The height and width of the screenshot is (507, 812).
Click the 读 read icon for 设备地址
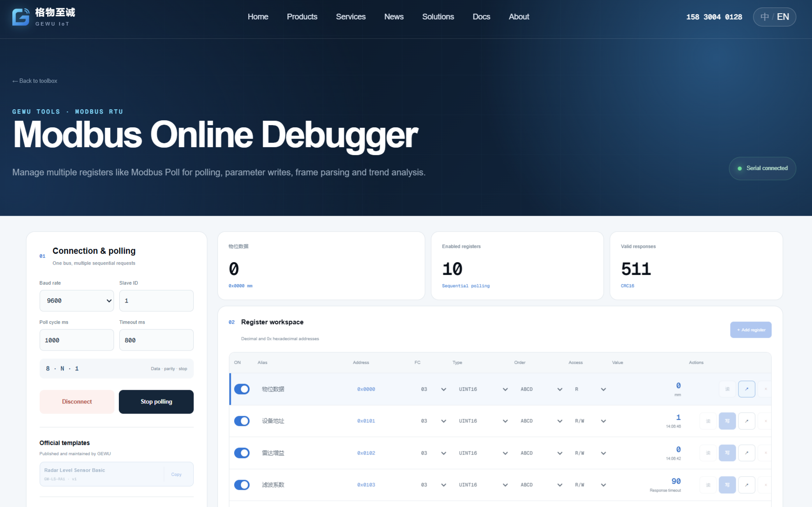[708, 421]
